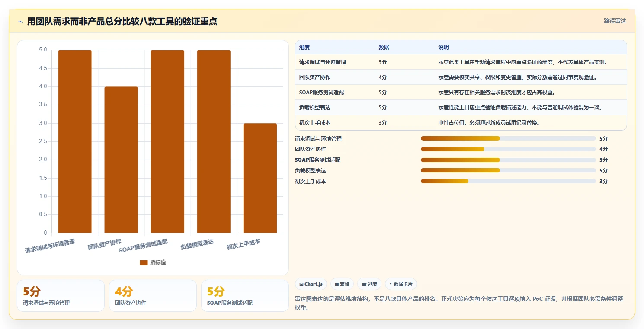The image size is (644, 329).
Task: Click x-axis label 初次上手成本 under chart
Action: (x=244, y=244)
